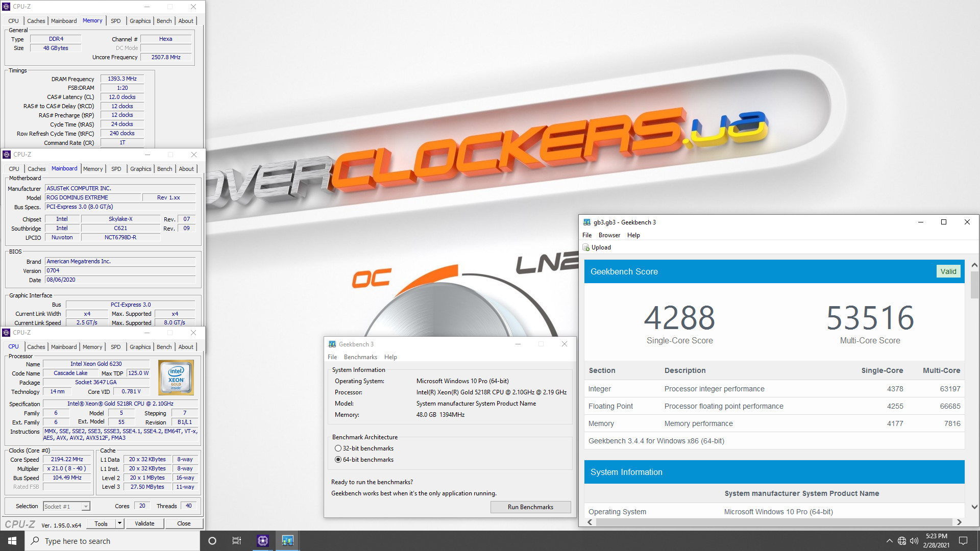Minimize the CPU-Z Mainboard window

(x=148, y=155)
